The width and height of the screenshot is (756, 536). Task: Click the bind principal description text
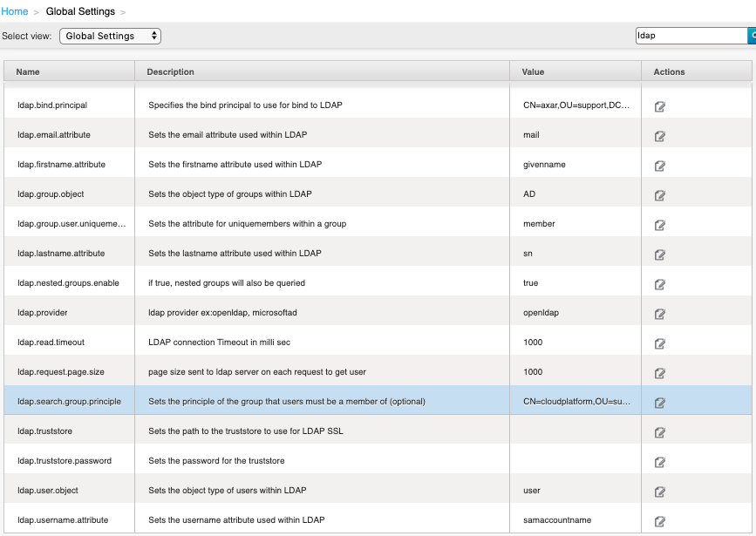point(245,105)
